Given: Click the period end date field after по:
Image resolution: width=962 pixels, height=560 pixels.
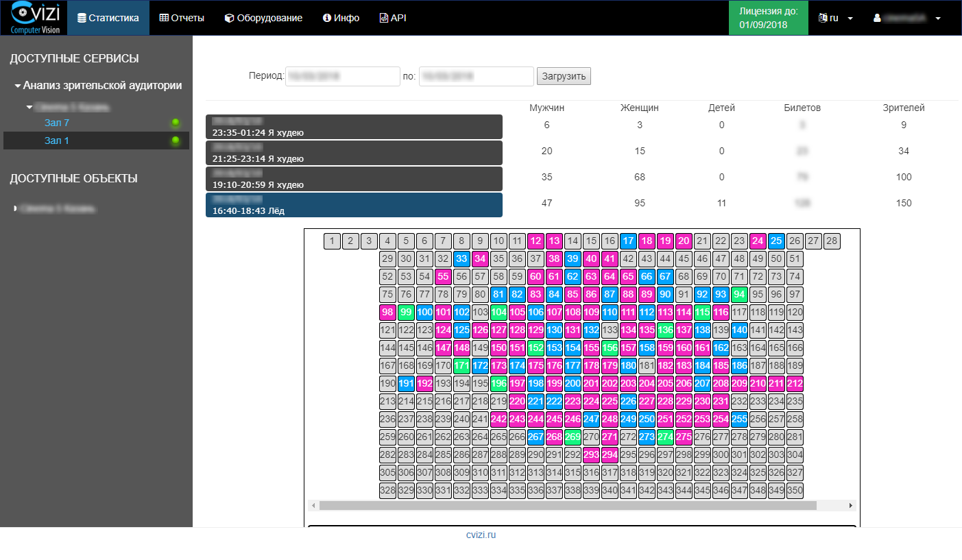Looking at the screenshot, I should [476, 76].
